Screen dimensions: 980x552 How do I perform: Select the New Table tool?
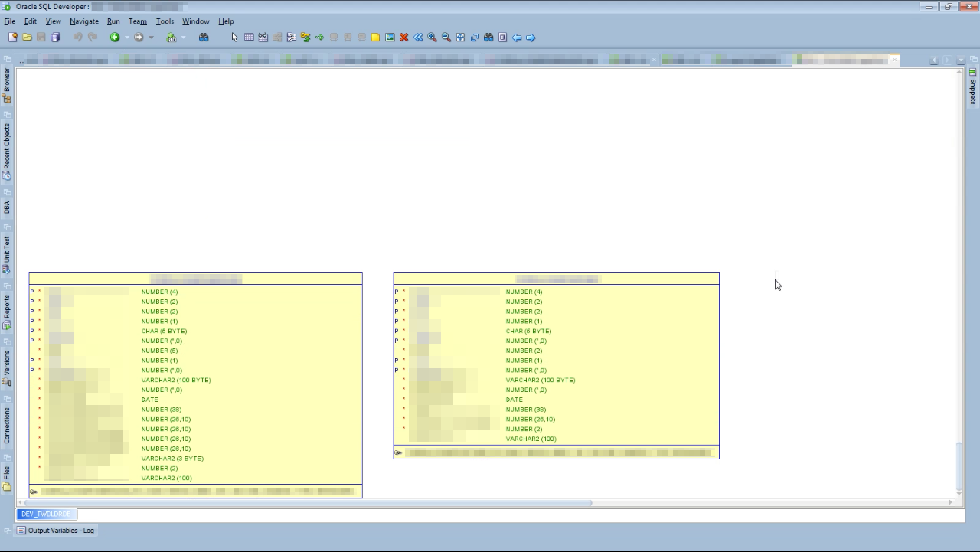[249, 37]
